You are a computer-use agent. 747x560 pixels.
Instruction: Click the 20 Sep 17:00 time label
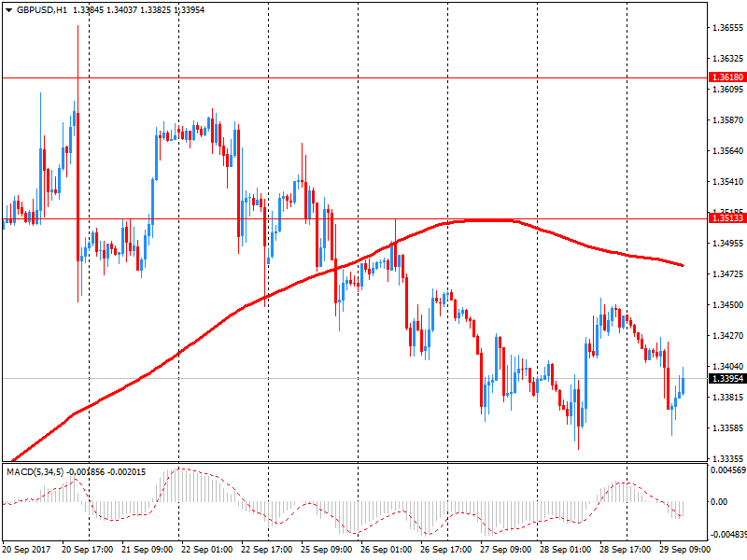pos(87,550)
